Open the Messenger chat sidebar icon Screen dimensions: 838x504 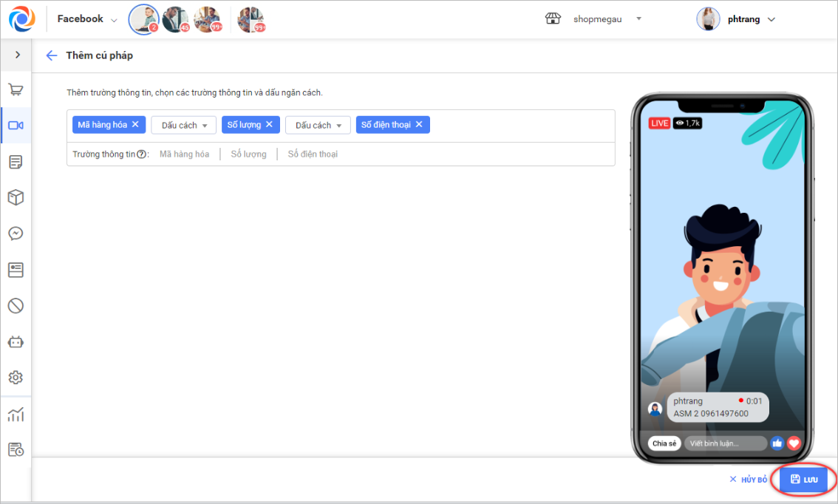pyautogui.click(x=16, y=234)
